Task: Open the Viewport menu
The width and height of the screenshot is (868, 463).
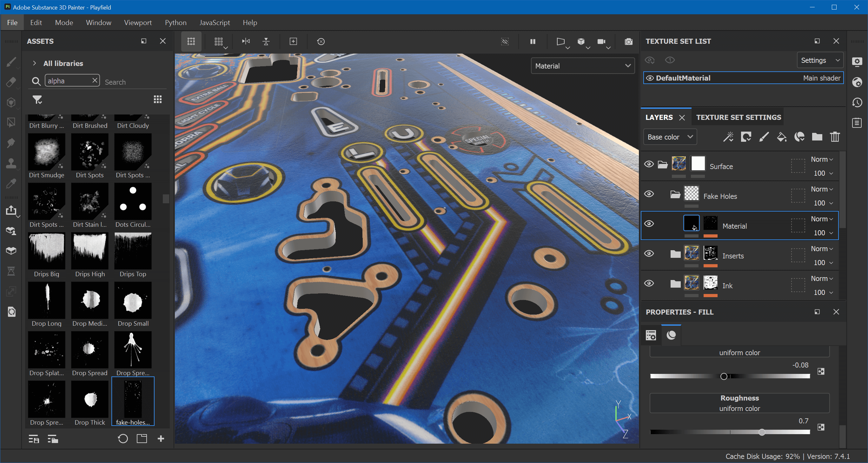Action: coord(138,23)
